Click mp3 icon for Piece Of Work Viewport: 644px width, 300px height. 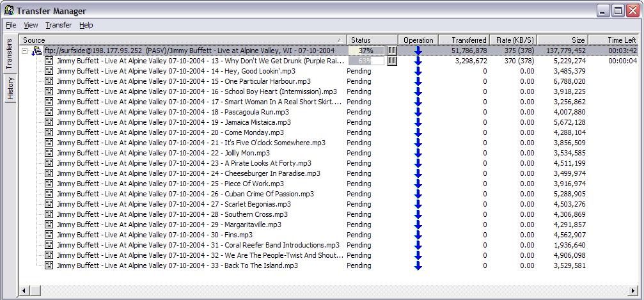49,184
